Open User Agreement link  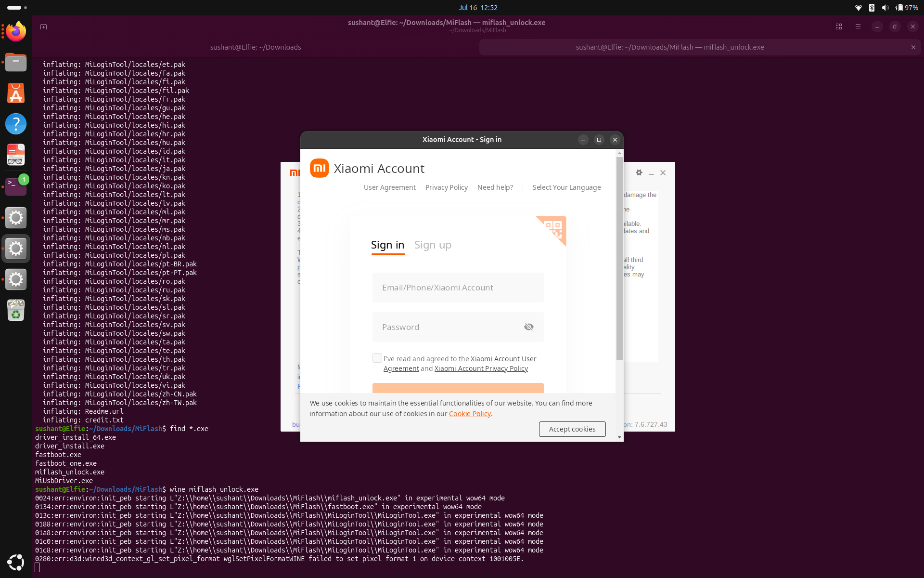[390, 187]
